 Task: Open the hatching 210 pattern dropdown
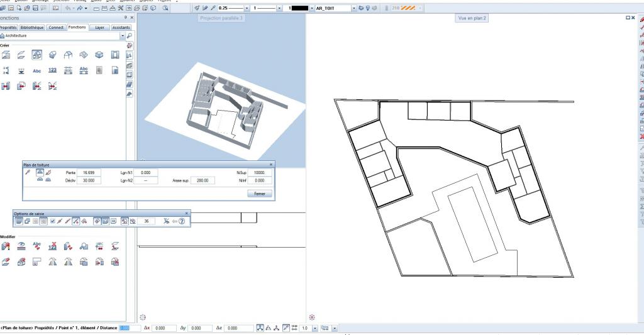(419, 8)
